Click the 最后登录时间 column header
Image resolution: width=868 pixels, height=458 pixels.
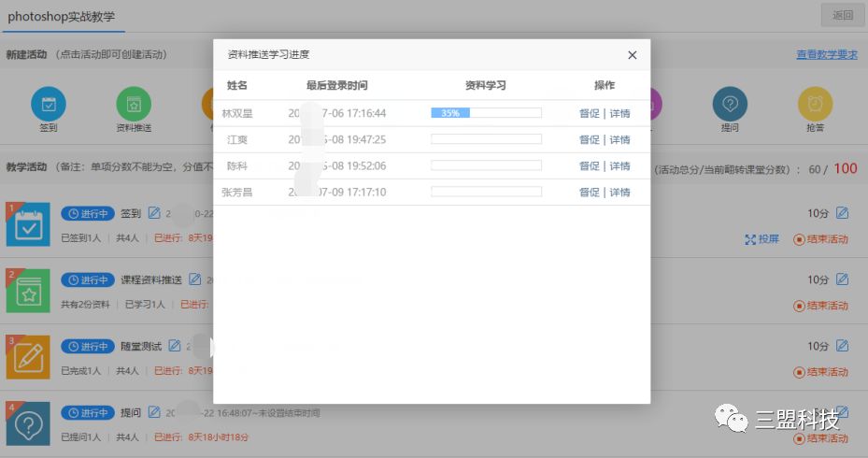pos(336,85)
